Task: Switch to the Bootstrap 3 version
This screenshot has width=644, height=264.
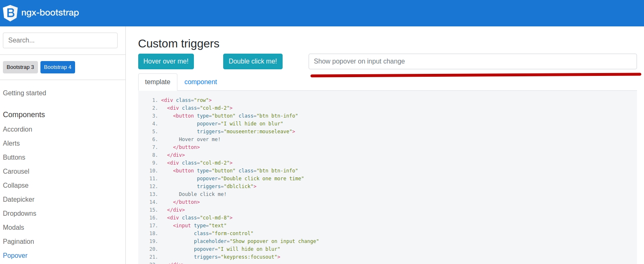Action: (20, 67)
